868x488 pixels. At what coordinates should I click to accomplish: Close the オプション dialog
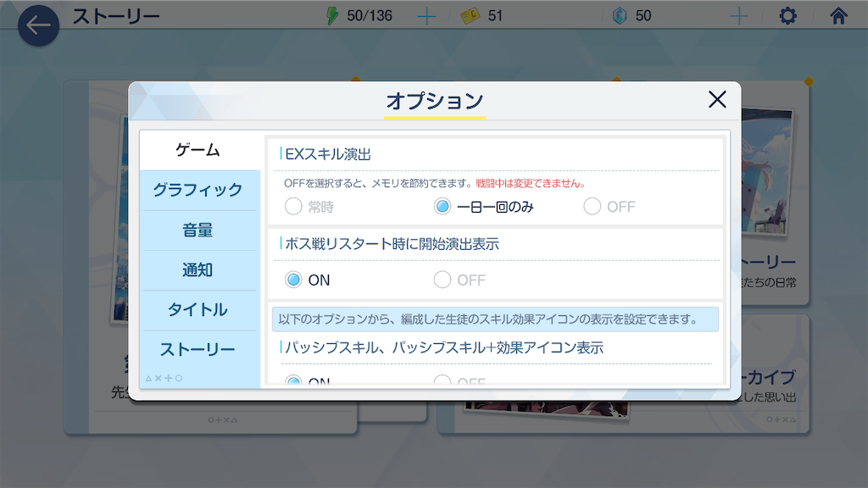(717, 100)
